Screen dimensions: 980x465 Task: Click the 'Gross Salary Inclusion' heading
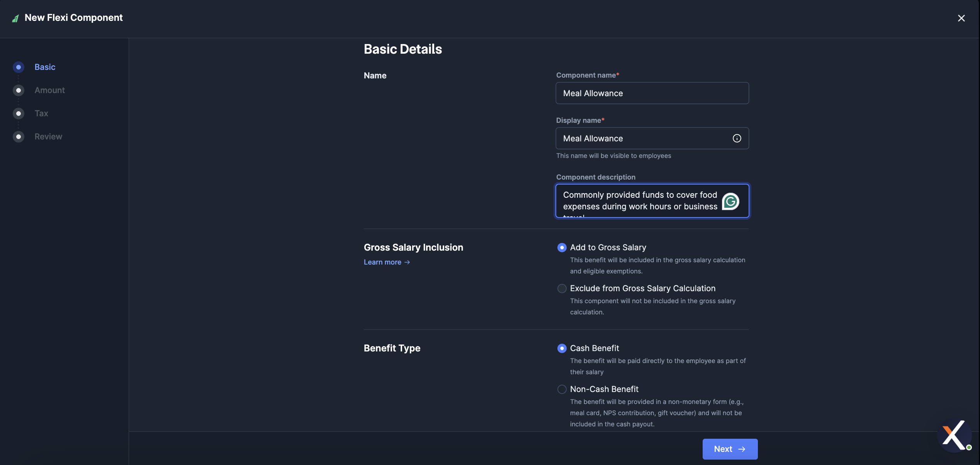point(413,248)
